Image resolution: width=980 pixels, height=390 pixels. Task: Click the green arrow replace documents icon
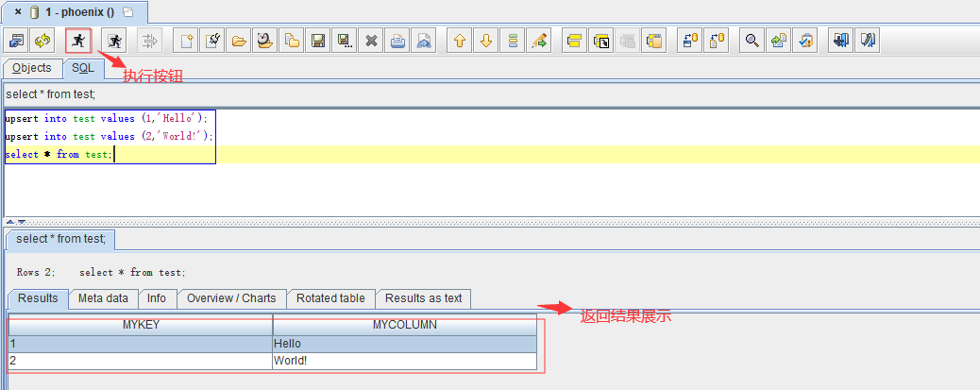tap(779, 42)
